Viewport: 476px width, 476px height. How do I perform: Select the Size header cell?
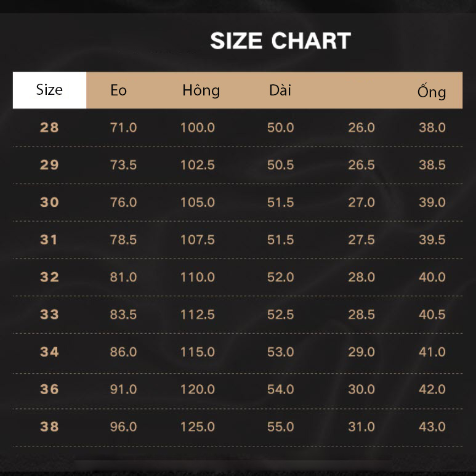pos(49,90)
